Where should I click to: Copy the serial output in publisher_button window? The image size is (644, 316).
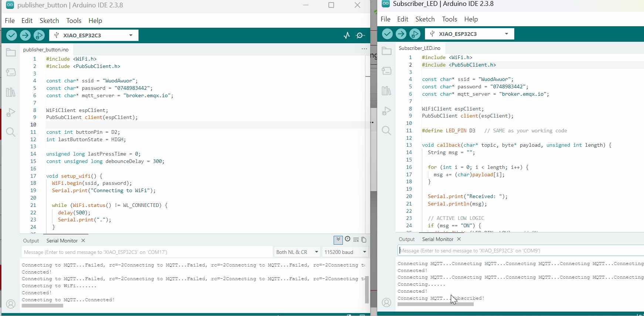click(364, 240)
